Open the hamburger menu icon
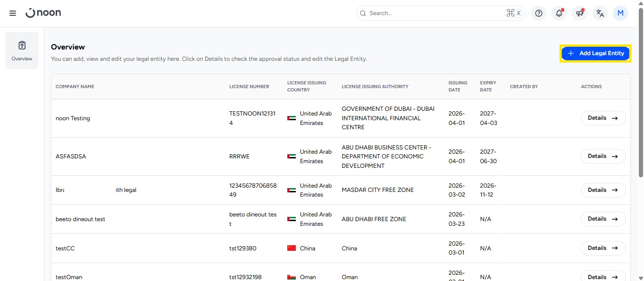 13,13
